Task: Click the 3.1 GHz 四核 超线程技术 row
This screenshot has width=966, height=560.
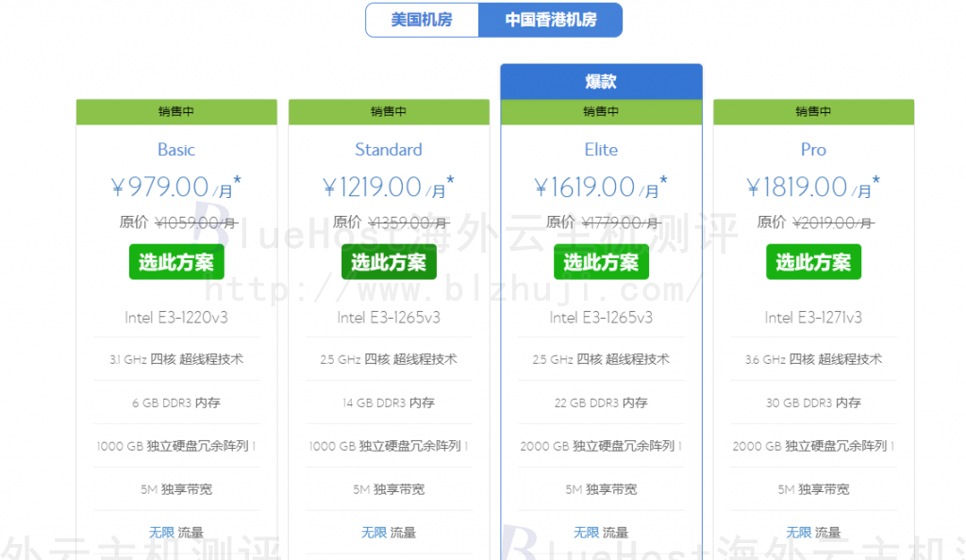Action: click(x=176, y=359)
